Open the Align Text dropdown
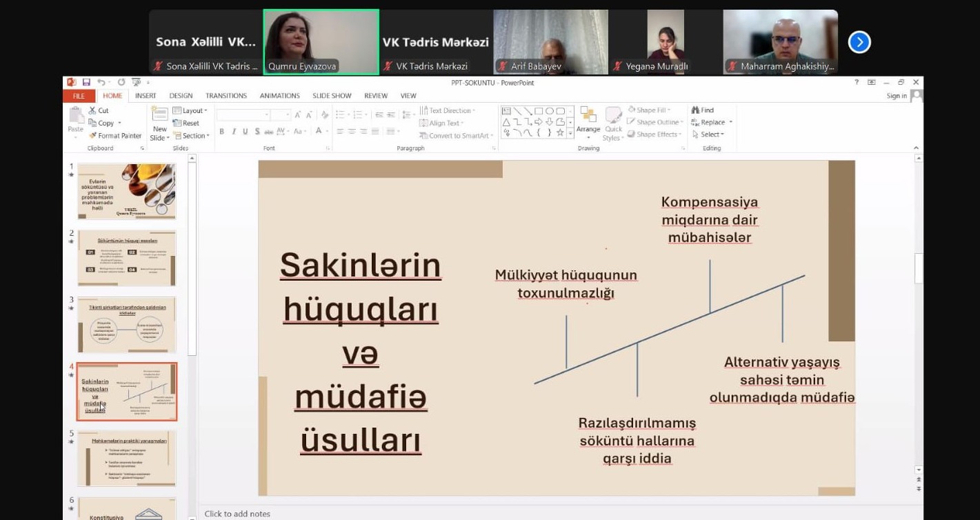This screenshot has height=520, width=980. click(441, 123)
